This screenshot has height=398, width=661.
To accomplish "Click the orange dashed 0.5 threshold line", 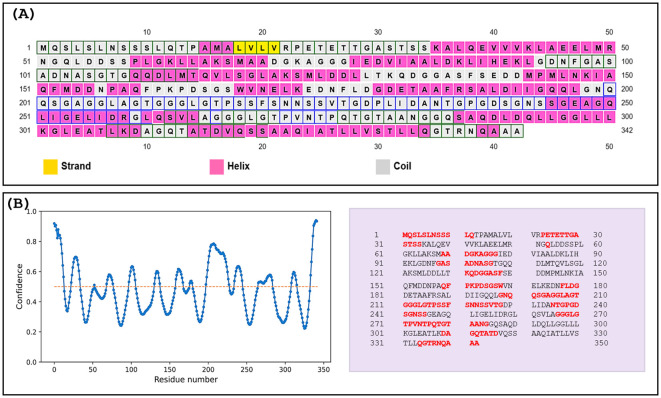I will [x=186, y=287].
